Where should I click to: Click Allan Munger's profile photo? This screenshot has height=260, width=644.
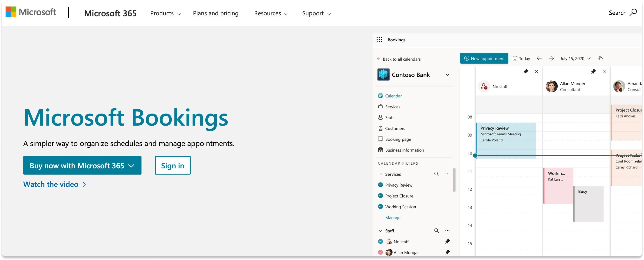tap(552, 86)
